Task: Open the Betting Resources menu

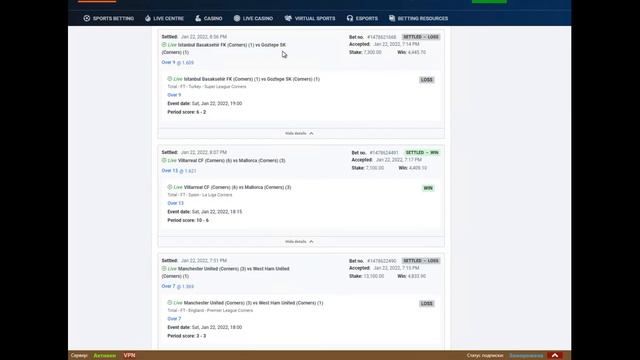Action: tap(418, 18)
